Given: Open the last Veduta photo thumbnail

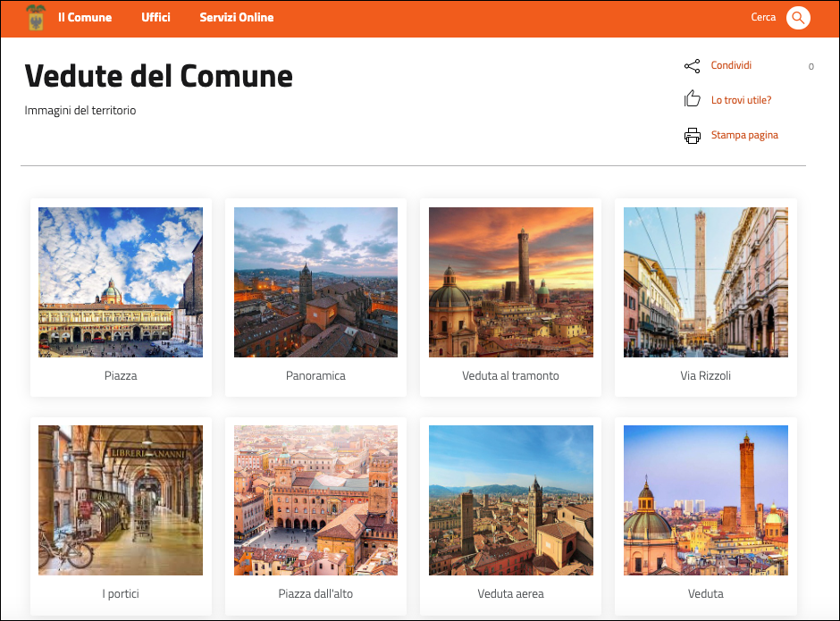Looking at the screenshot, I should [705, 500].
